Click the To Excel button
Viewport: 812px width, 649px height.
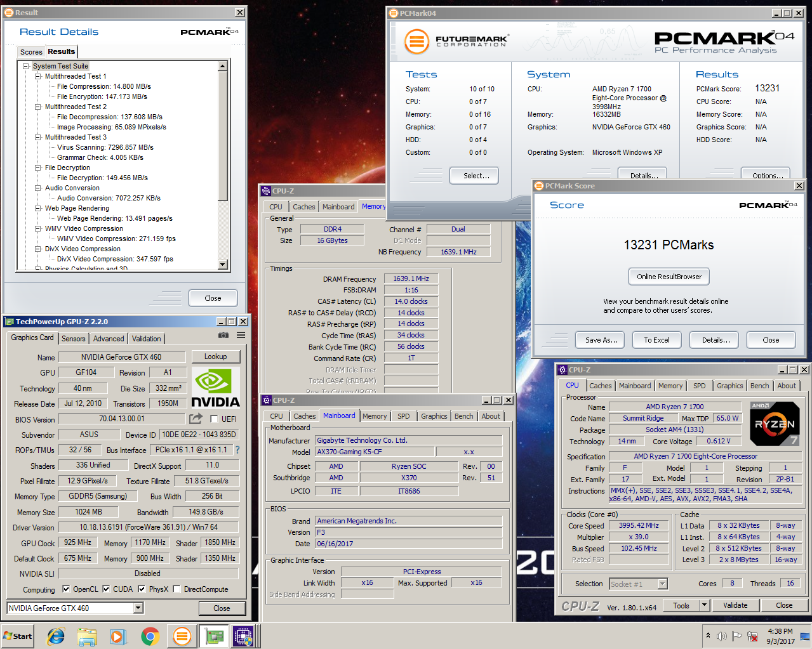(656, 340)
